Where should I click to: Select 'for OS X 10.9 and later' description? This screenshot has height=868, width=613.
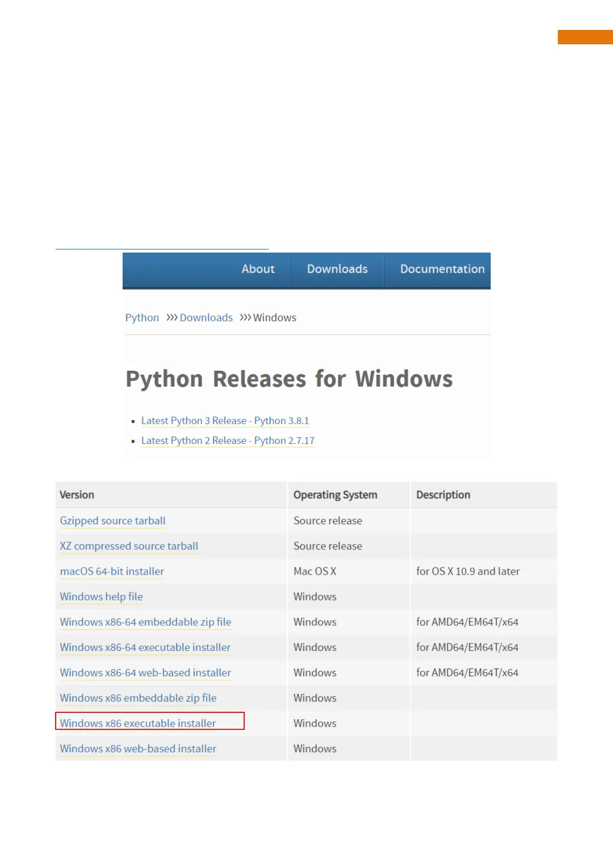(468, 571)
